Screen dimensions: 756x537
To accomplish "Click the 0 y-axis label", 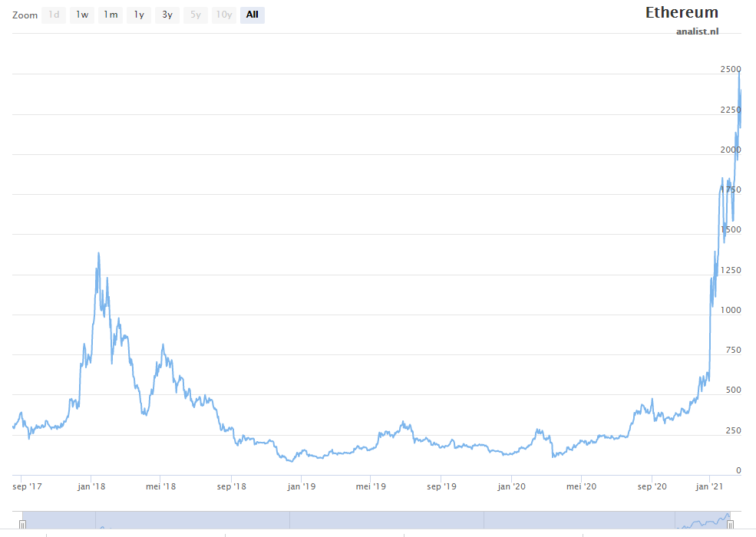I will coord(738,470).
